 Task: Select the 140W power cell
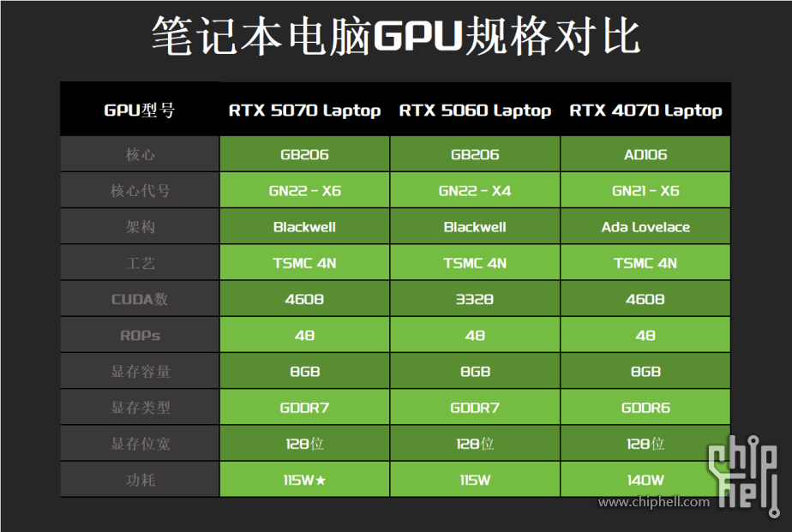[x=645, y=480]
